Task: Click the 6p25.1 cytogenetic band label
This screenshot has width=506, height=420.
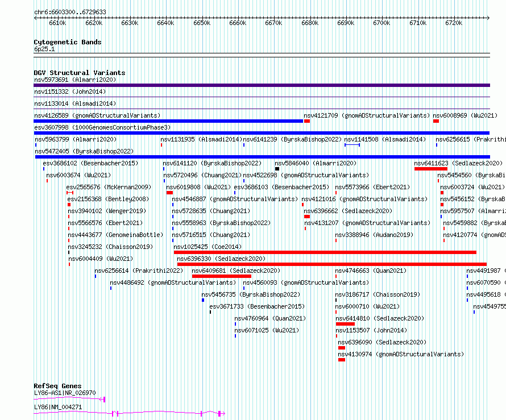Action: [44, 49]
